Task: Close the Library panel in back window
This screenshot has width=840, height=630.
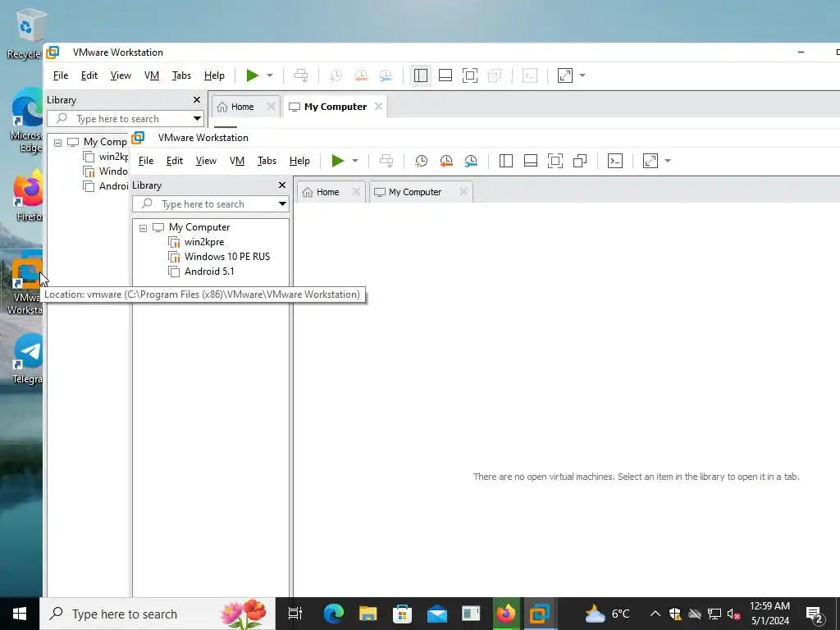Action: (x=197, y=99)
